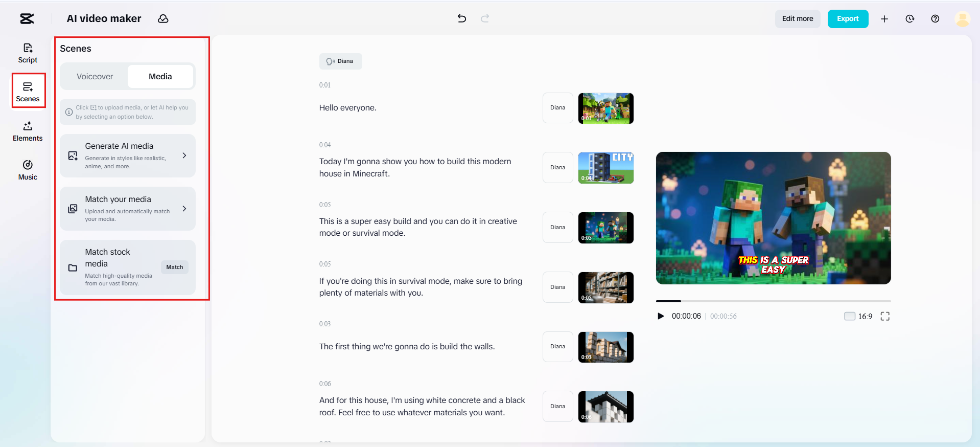980x447 pixels.
Task: Click the 00:00:06 current time readout
Action: click(x=686, y=316)
